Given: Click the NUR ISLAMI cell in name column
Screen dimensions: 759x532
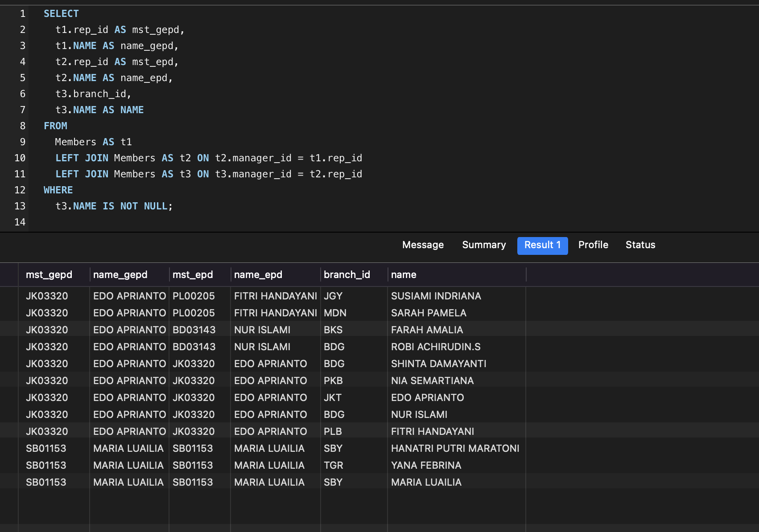Looking at the screenshot, I should point(419,415).
